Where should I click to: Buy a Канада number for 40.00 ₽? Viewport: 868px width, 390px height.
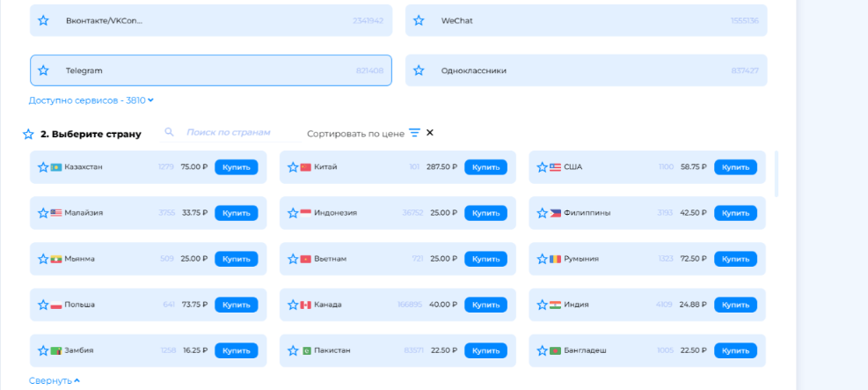click(486, 305)
